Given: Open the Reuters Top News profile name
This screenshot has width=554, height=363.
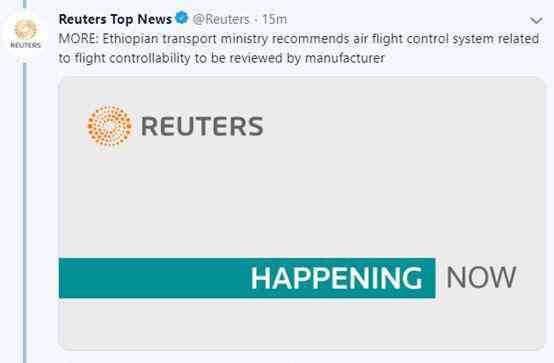Looking at the screenshot, I should pos(115,19).
